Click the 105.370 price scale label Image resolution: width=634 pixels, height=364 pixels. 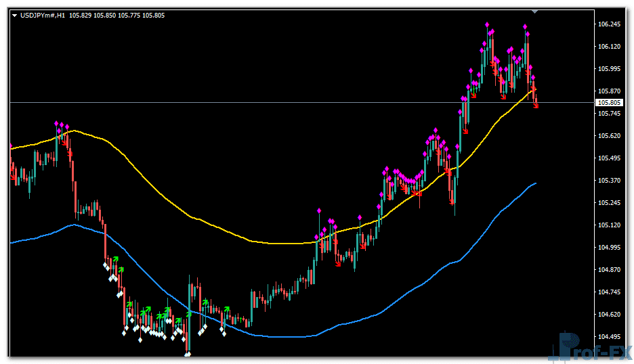coord(610,181)
